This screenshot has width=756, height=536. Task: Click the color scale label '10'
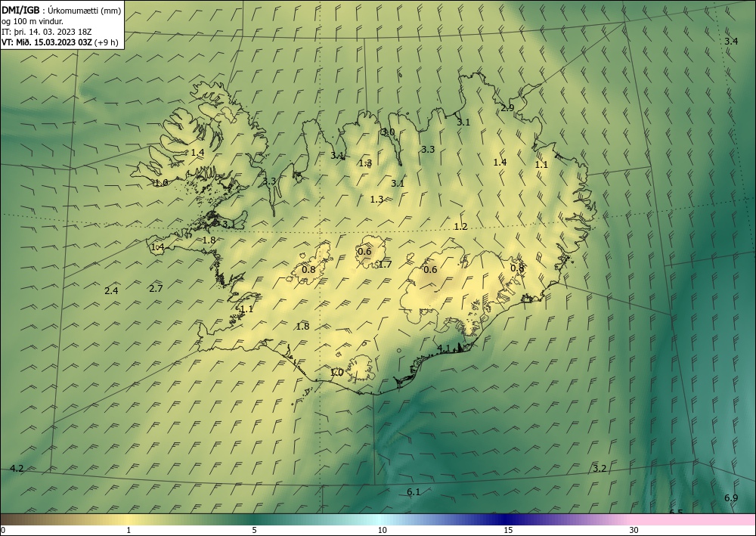382,530
